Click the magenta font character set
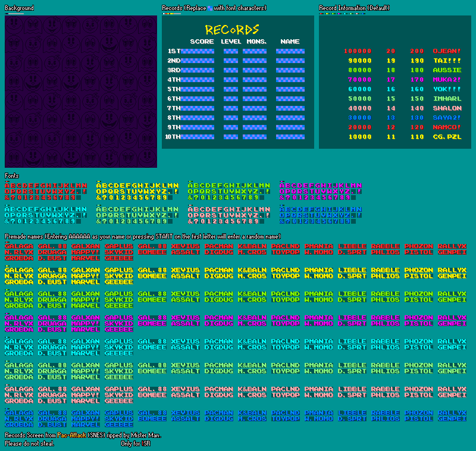The image size is (476, 451). point(321,192)
